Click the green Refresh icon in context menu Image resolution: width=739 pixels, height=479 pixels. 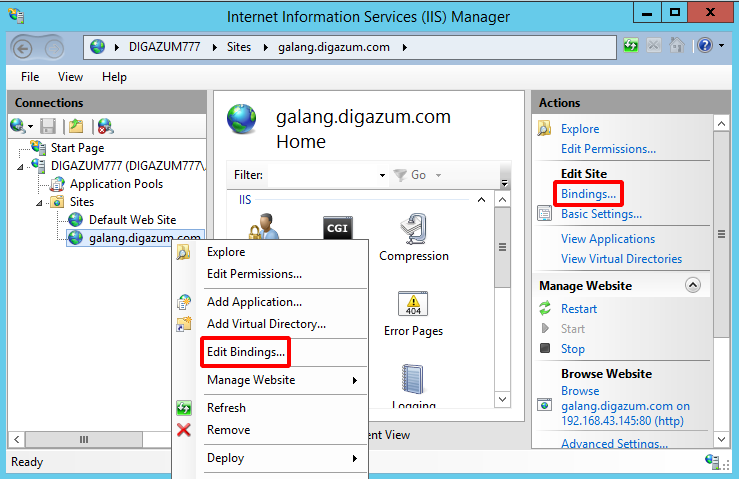click(184, 407)
